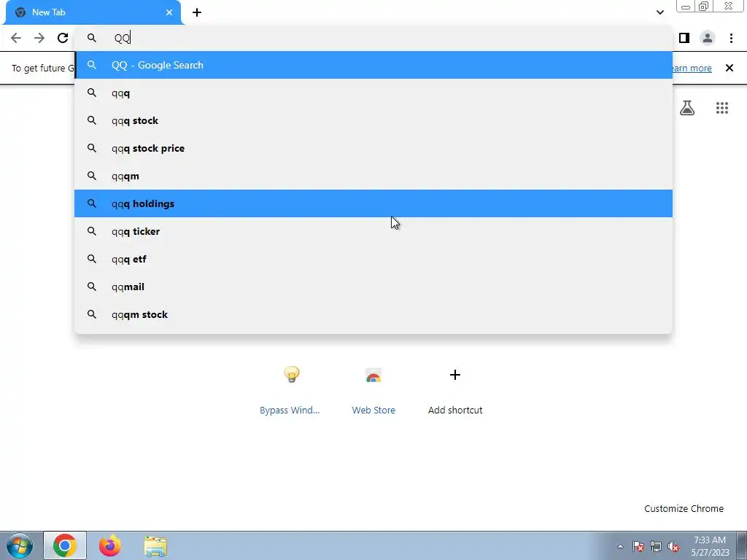Click Customize Chrome

[684, 508]
